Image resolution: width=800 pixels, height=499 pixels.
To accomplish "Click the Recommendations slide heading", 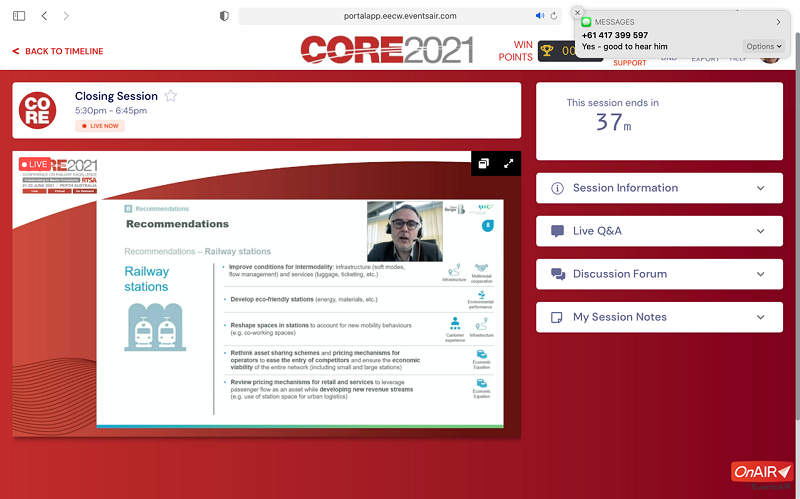I will tap(177, 224).
